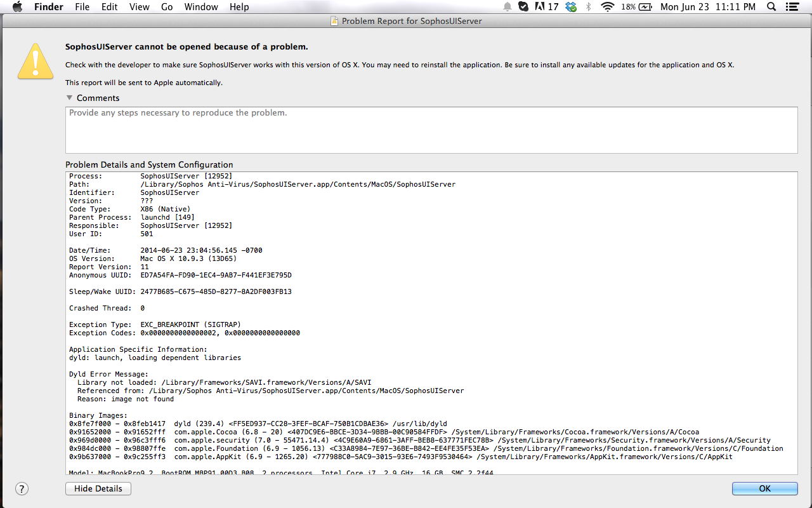Open the Go menu

coord(167,7)
